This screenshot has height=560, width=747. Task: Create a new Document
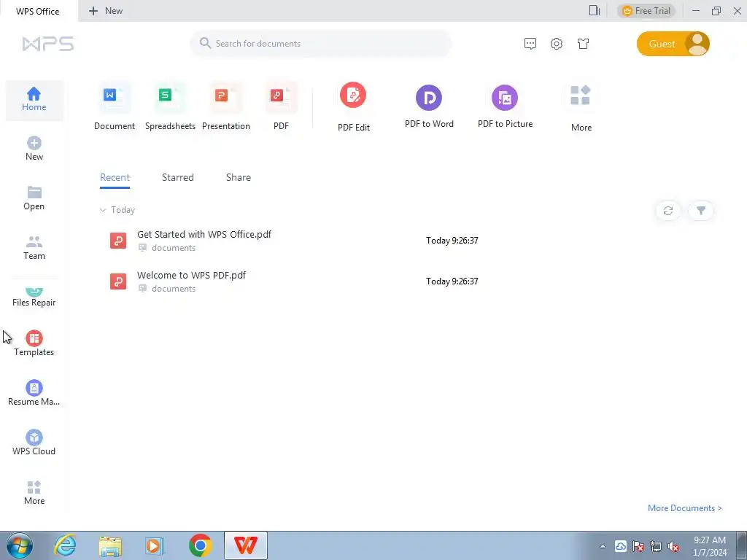(115, 106)
